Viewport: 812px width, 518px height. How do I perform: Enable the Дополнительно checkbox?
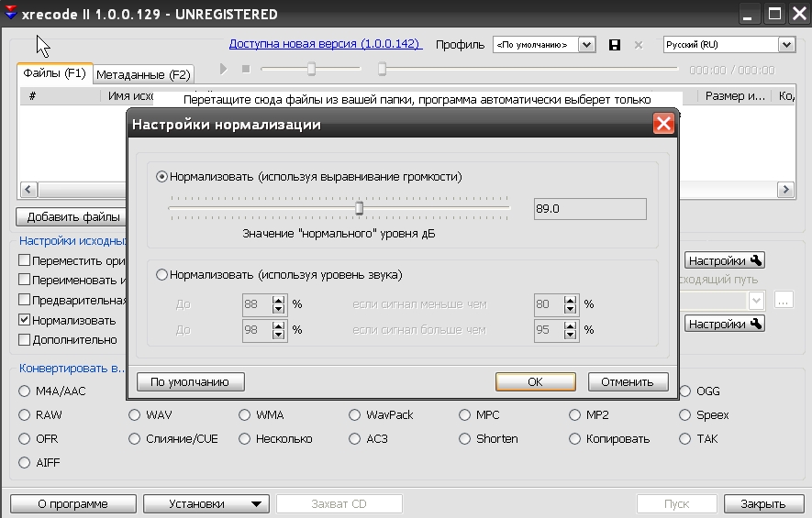24,339
